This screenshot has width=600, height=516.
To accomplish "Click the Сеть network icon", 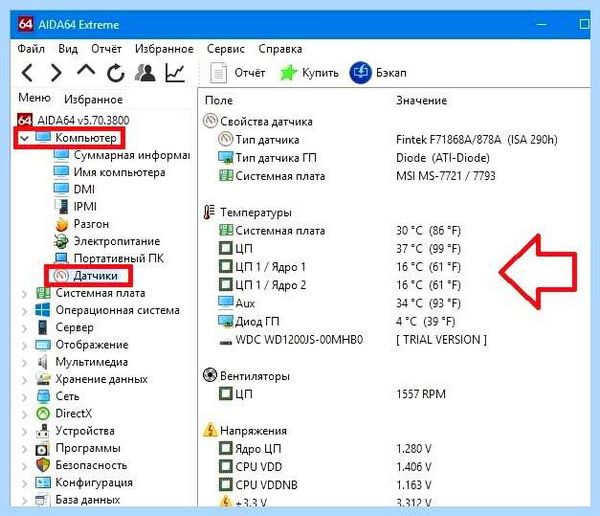I will point(43,396).
